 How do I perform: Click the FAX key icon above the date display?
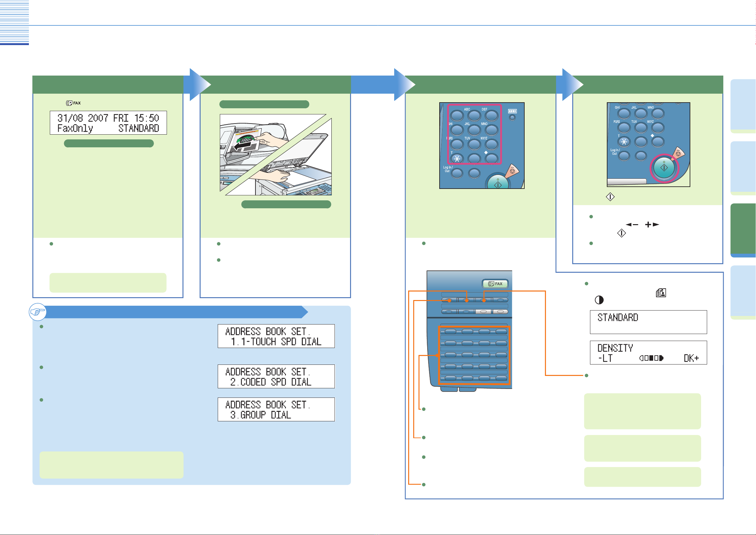(73, 103)
